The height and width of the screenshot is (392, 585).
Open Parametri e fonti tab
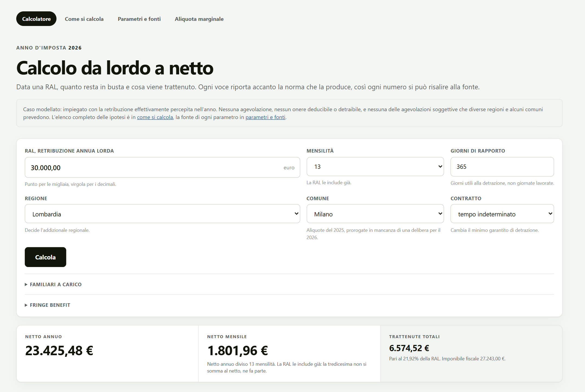tap(139, 19)
